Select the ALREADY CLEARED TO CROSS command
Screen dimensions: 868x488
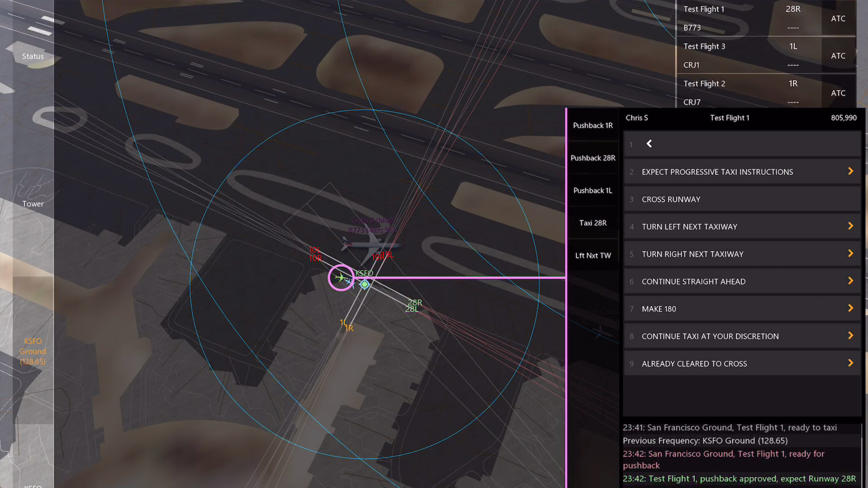point(742,363)
